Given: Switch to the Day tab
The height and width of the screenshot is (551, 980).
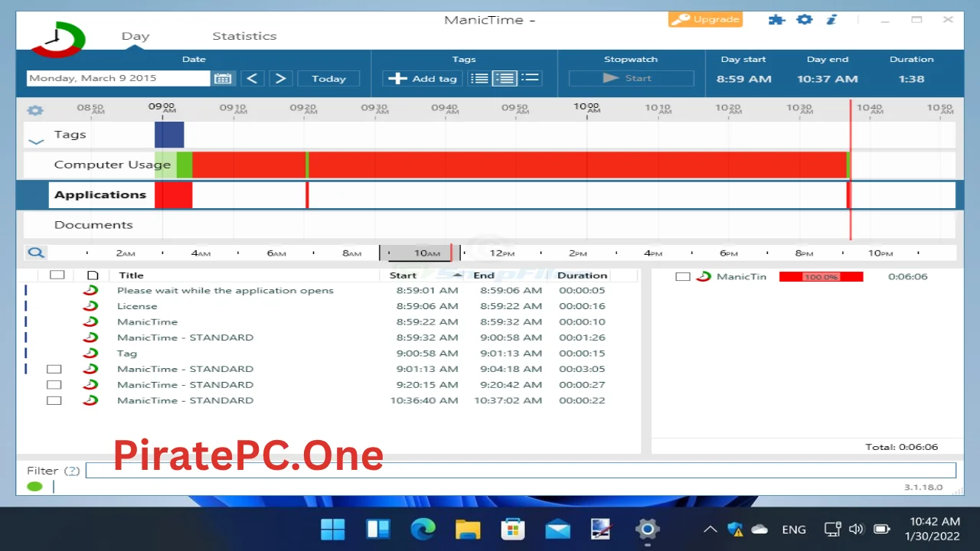Looking at the screenshot, I should 136,36.
